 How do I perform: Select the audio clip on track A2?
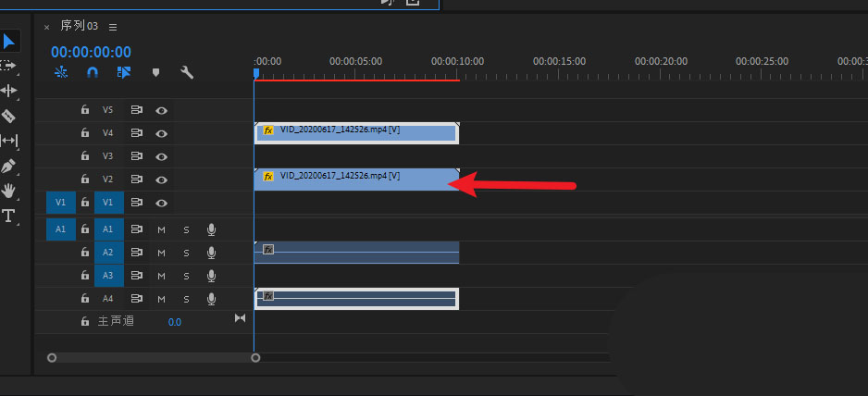[x=356, y=253]
